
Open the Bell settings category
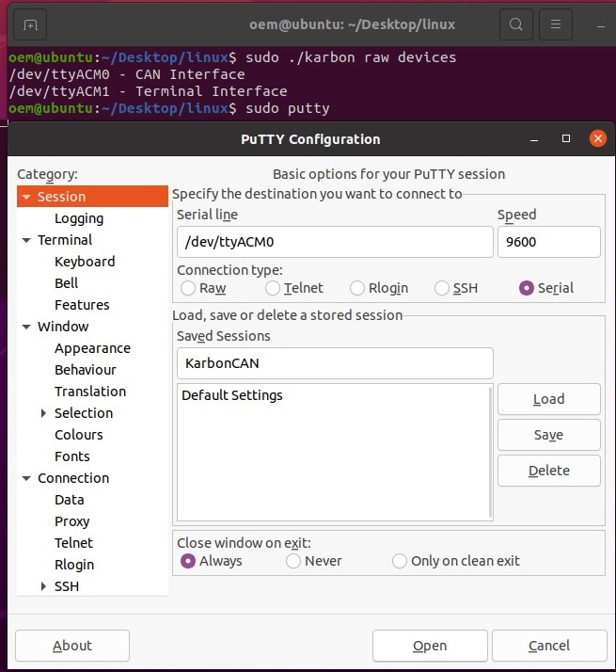67,283
